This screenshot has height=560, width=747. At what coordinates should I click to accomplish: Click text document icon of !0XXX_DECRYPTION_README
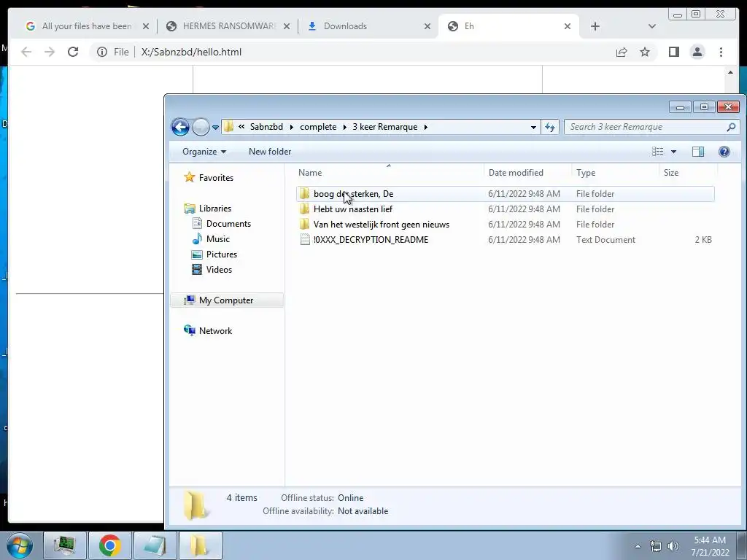305,239
